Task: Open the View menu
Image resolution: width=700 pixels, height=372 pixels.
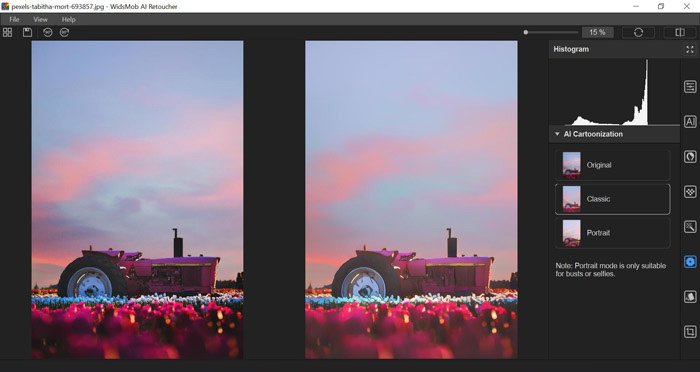Action: pos(40,20)
